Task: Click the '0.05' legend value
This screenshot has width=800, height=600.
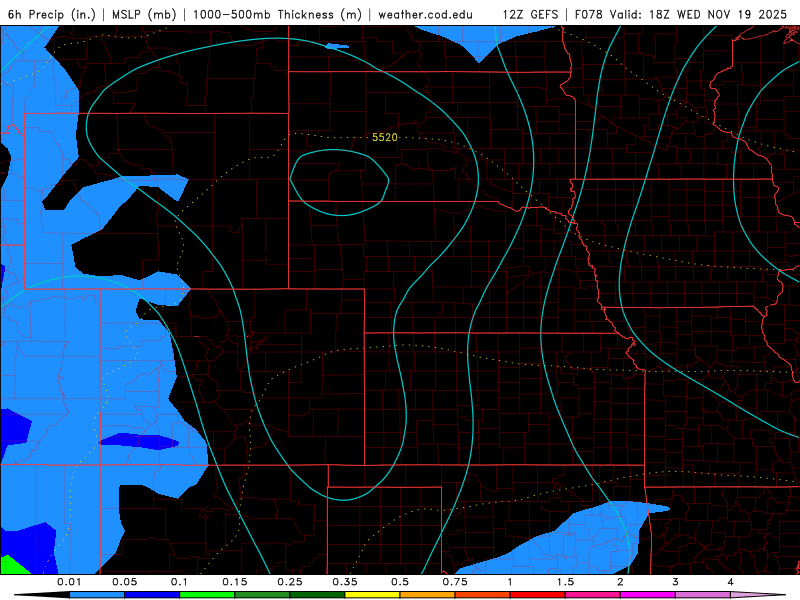Action: (124, 582)
